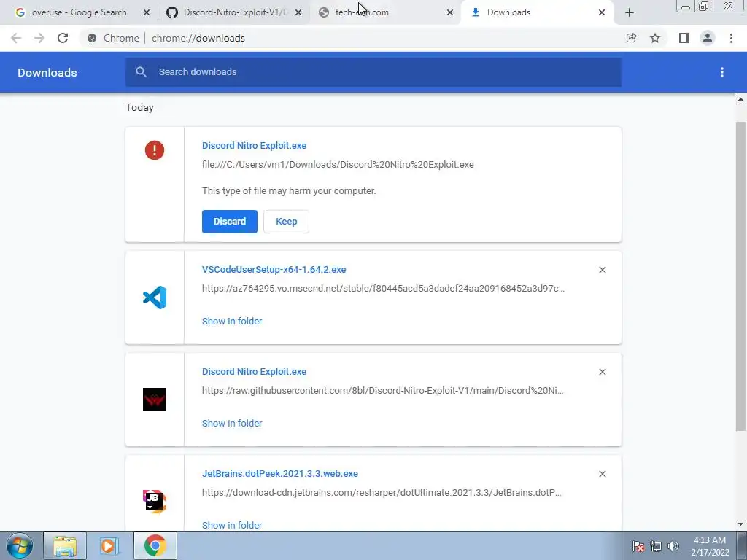This screenshot has width=747, height=560.
Task: Discard the dangerous Discord Nitro Exploit.exe
Action: (x=230, y=222)
